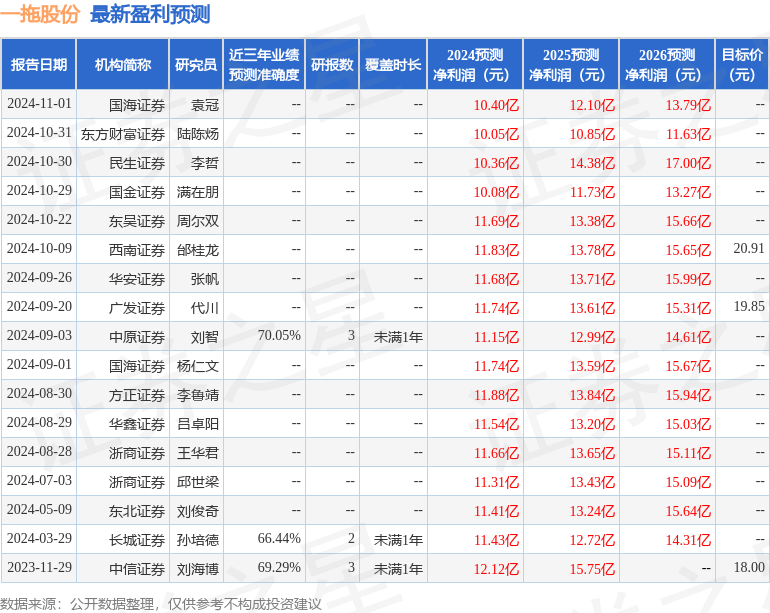770x613 pixels.
Task: Click the 覆盖时长 column header
Action: point(393,64)
